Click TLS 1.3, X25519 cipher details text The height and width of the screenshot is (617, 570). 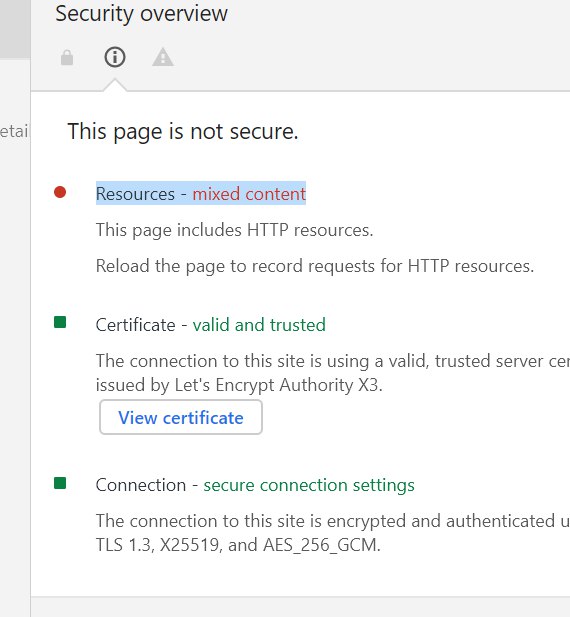238,545
